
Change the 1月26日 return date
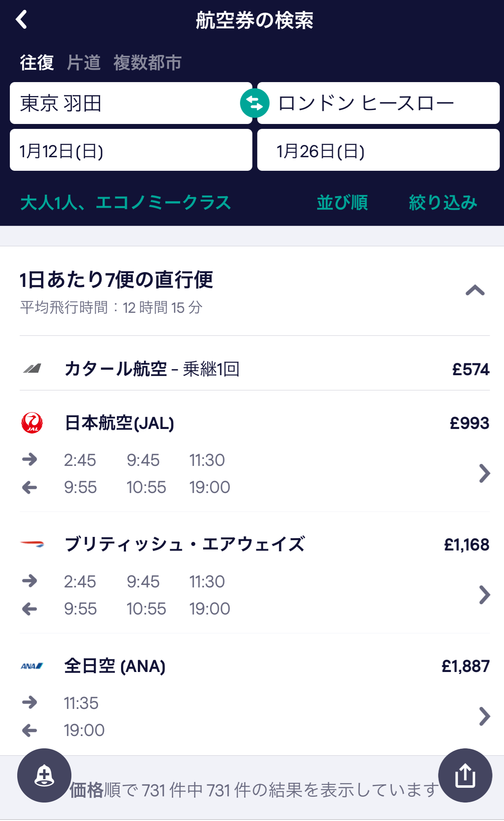tap(378, 150)
